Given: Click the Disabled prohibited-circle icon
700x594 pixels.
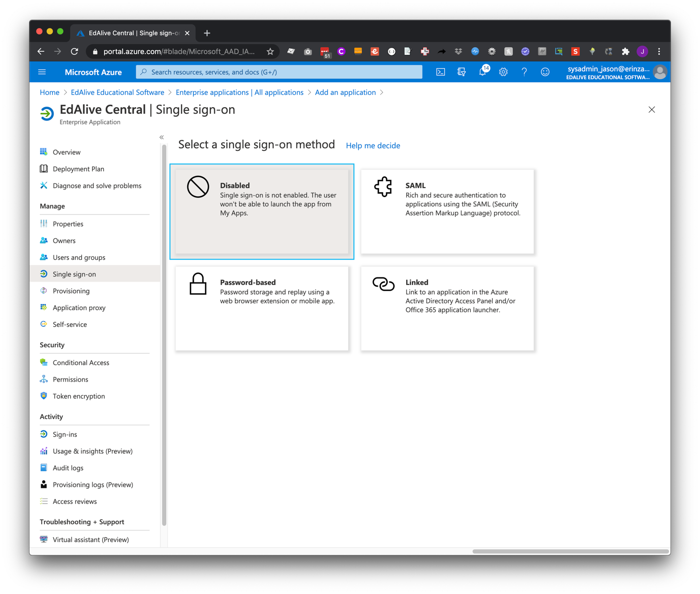Looking at the screenshot, I should point(198,186).
